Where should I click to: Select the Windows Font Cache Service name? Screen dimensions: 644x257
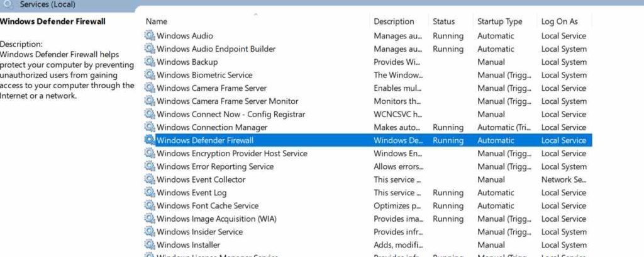click(208, 205)
